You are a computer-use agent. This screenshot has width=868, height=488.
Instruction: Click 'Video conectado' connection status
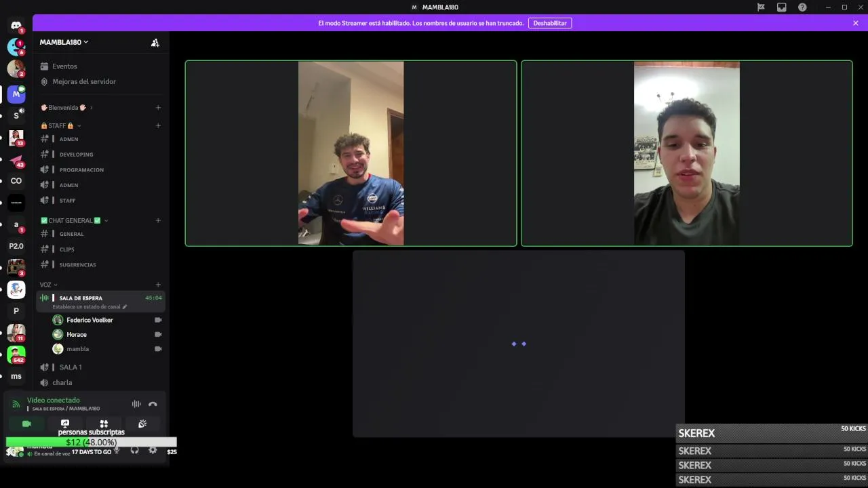pos(54,400)
